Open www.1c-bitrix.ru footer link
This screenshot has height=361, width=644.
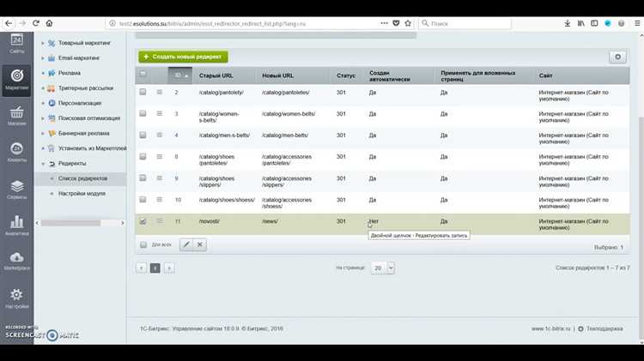[x=550, y=328]
